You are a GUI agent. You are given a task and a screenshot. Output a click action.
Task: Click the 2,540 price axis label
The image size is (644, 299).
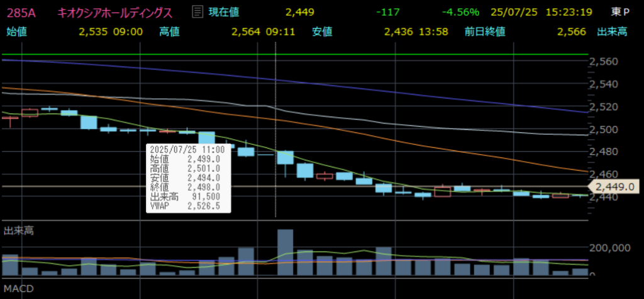click(x=603, y=85)
